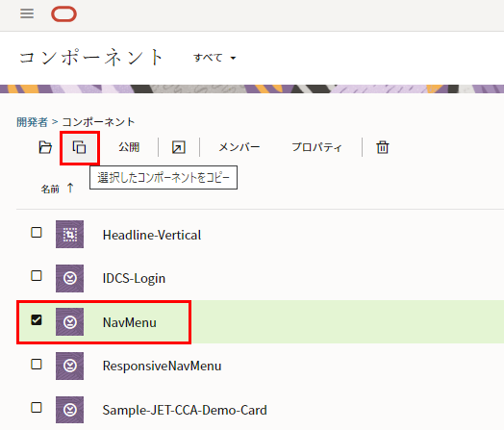Viewport: 504px width, 430px height.
Task: Open the hamburger navigation menu
Action: (x=27, y=13)
